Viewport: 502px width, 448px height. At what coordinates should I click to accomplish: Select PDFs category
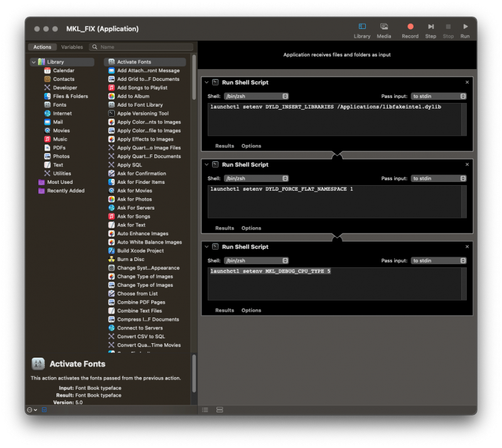(x=59, y=148)
